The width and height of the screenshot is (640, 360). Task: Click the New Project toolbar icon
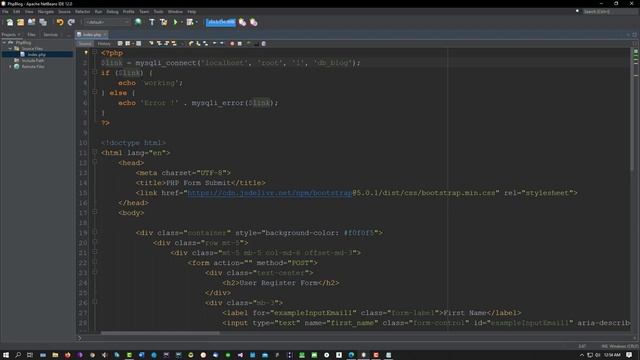point(20,22)
